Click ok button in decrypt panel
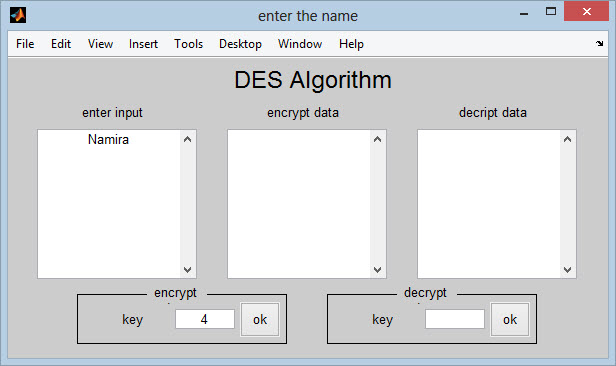Viewport: 616px width, 366px height. pos(510,319)
